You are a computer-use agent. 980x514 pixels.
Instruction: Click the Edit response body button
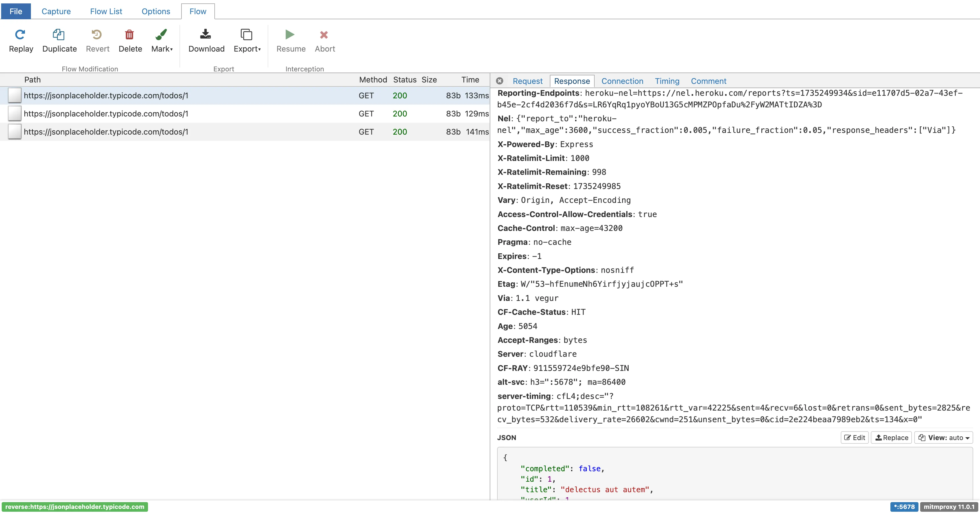coord(854,437)
